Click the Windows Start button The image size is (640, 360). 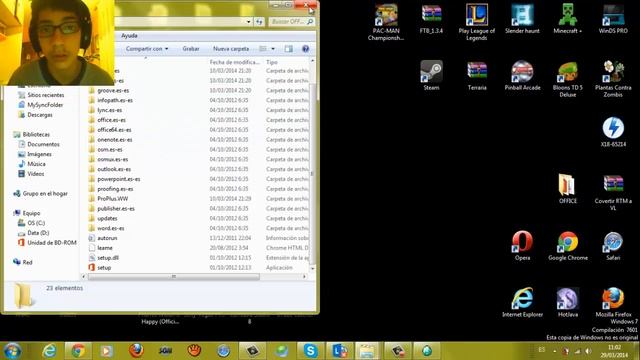[12, 351]
